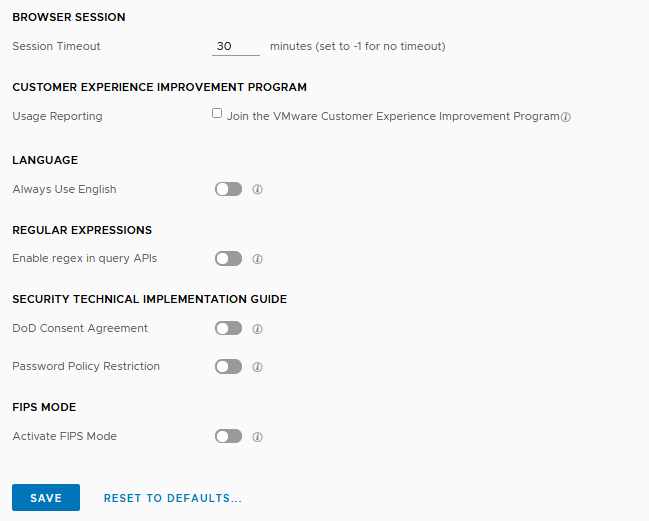Click the DoD Consent Agreement label

[x=80, y=328]
